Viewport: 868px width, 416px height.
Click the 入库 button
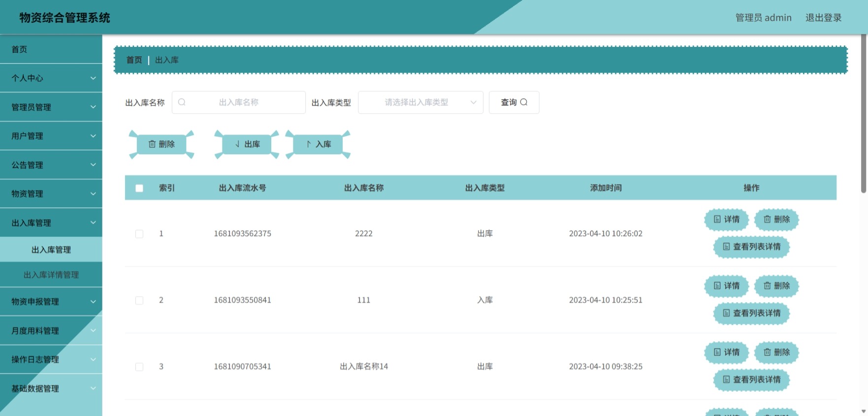[318, 144]
